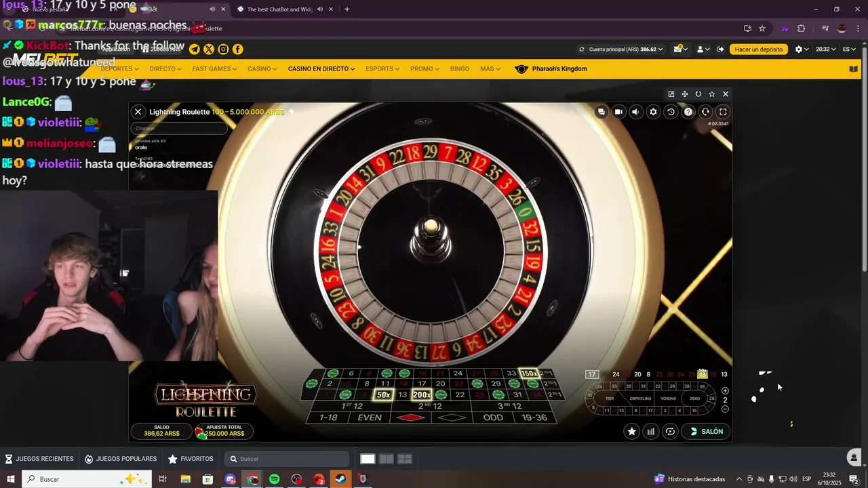Decrease racetrack neighbours with minus button
Viewport: 868px width, 488px height.
(725, 409)
